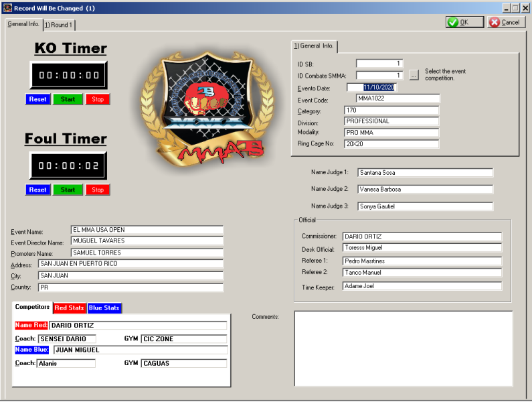Click the Foul Timer heading
The image size is (532, 402).
pyautogui.click(x=66, y=139)
